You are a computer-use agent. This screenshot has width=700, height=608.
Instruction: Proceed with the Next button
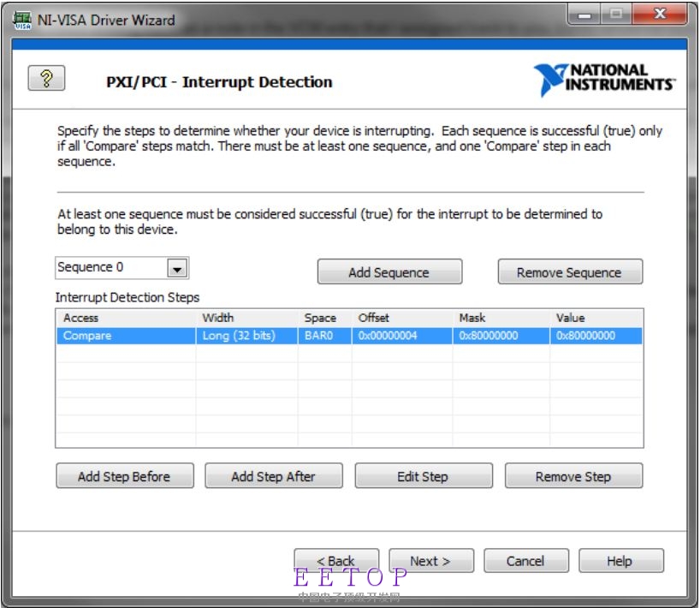430,560
